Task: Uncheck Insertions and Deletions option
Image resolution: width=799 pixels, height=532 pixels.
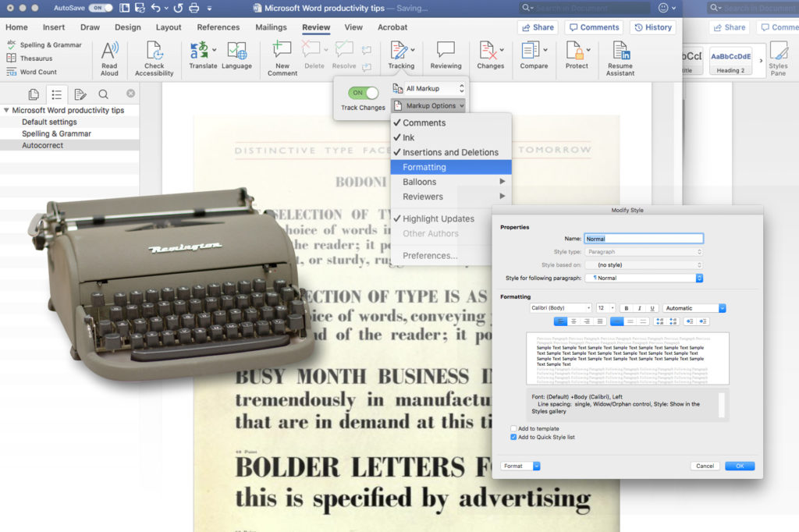Action: tap(451, 152)
